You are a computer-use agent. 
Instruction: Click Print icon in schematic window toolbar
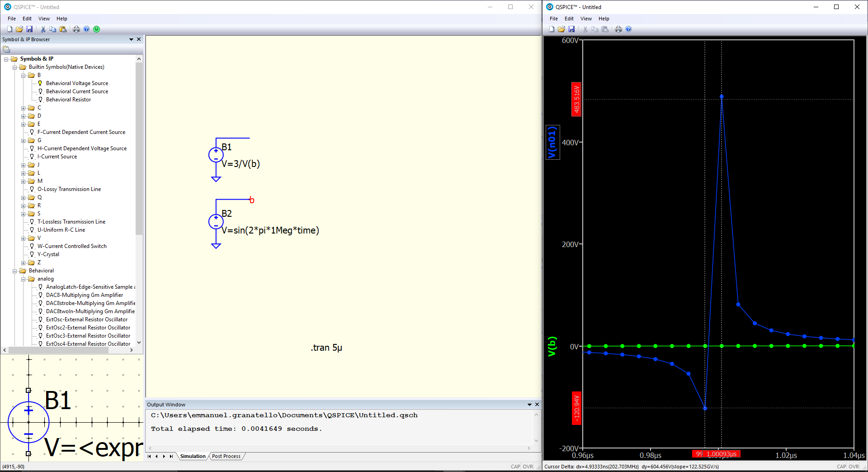tap(76, 29)
